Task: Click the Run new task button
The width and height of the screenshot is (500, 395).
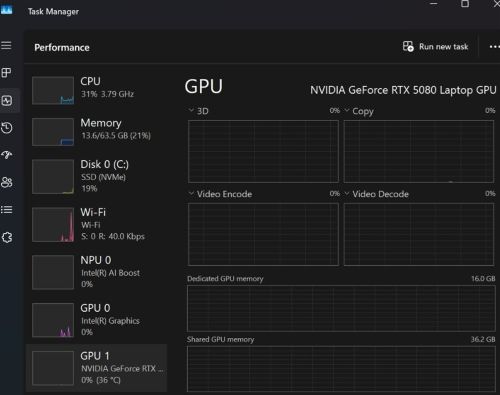Action: coord(435,47)
